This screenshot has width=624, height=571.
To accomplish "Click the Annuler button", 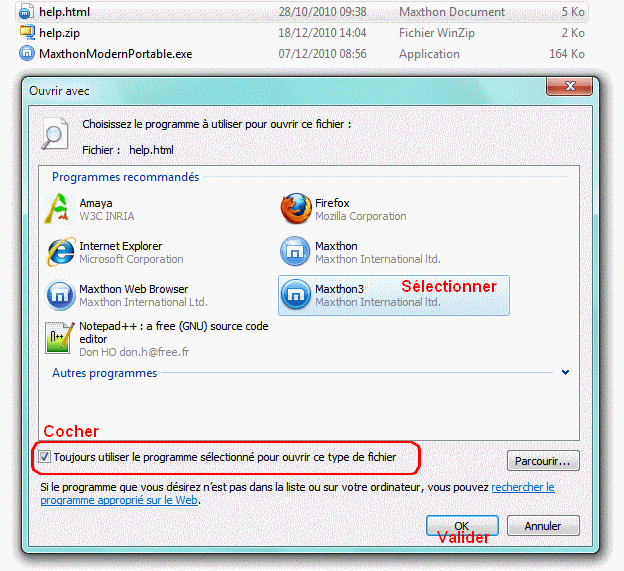I will click(543, 526).
